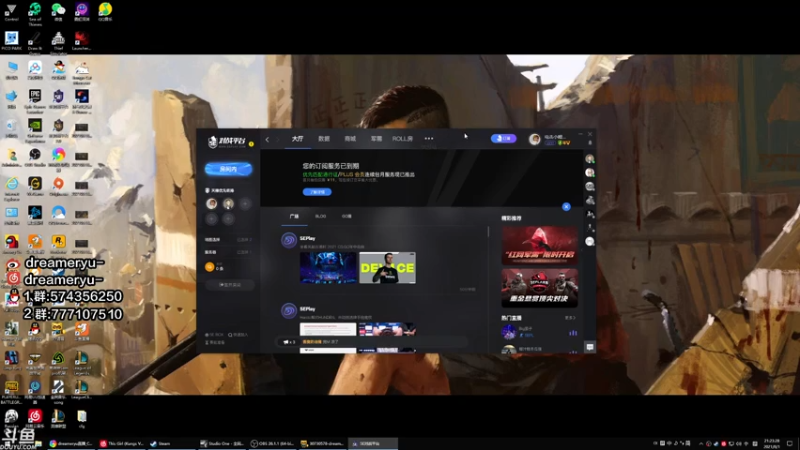
Task: Switch to 数据 data tab
Action: (324, 139)
